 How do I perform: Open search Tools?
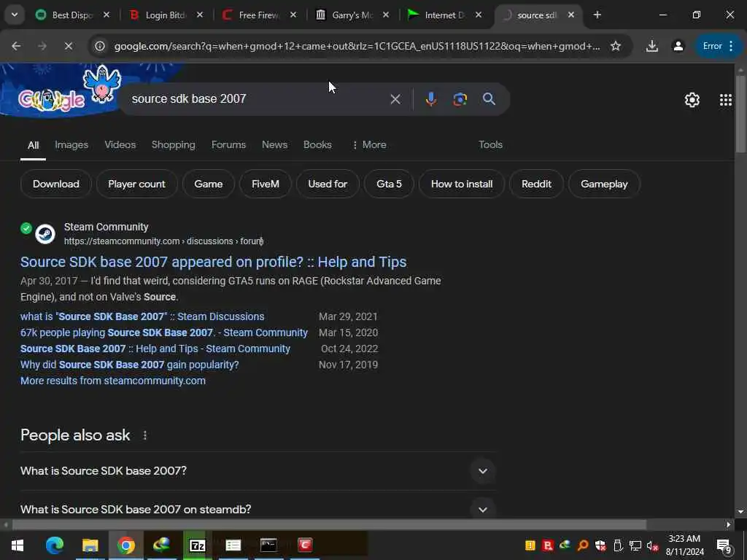[x=490, y=145]
